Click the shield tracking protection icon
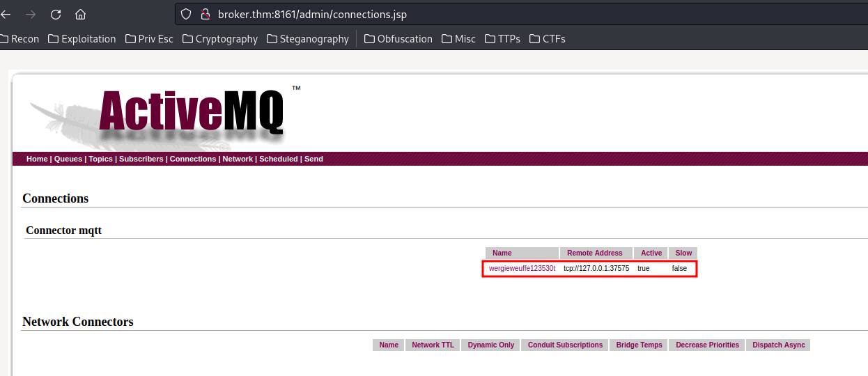The height and width of the screenshot is (376, 868). tap(185, 14)
